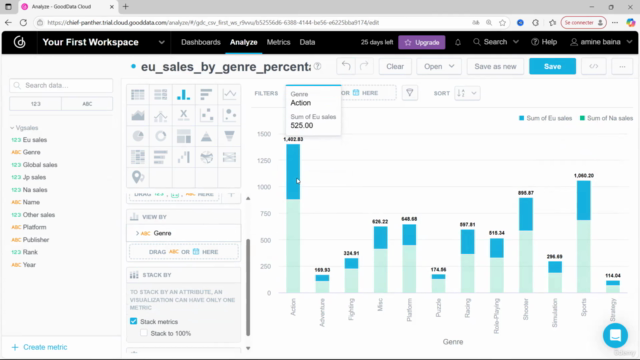Click the Search data input field
640x360 pixels.
pyautogui.click(x=61, y=85)
